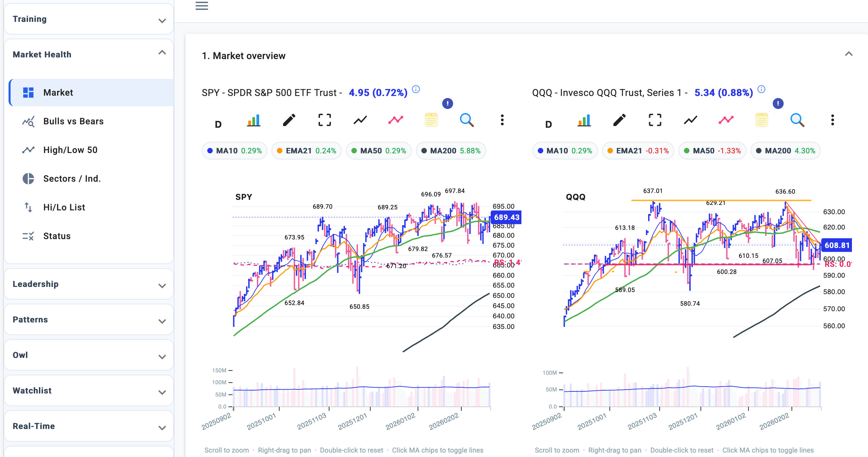Toggle the QQQ green MA50 chip

pyautogui.click(x=712, y=151)
